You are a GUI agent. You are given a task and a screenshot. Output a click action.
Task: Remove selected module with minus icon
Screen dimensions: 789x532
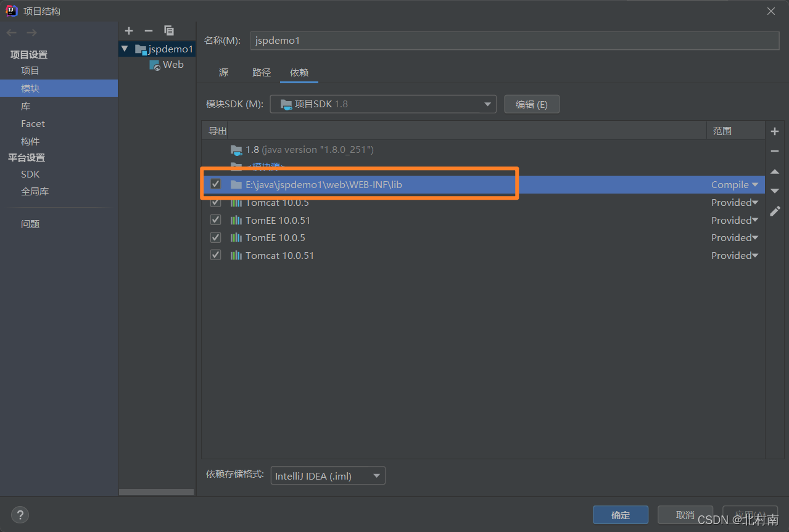tap(148, 31)
